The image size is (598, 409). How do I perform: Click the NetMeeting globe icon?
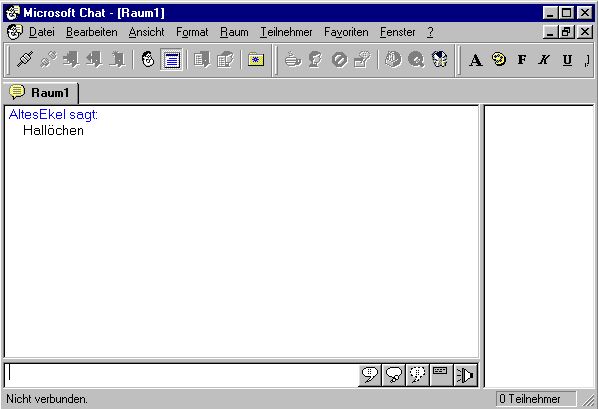click(439, 60)
